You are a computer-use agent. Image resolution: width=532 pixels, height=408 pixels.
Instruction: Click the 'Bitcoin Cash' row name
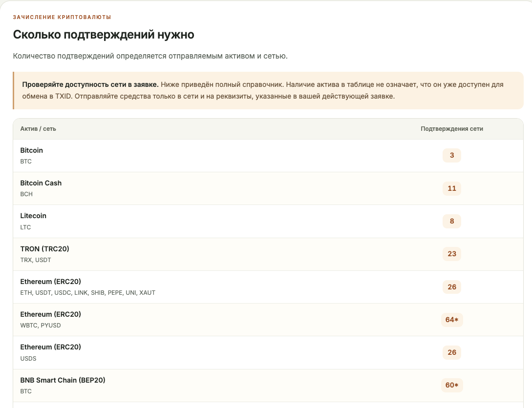(41, 183)
